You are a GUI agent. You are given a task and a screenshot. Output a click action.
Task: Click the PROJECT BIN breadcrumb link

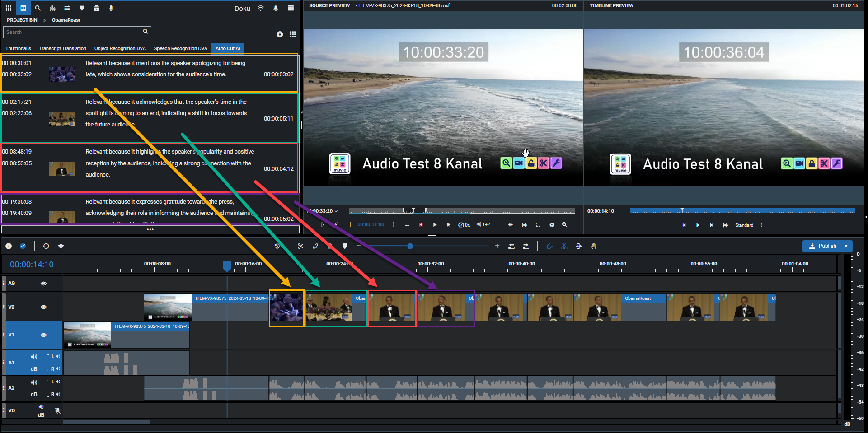click(x=22, y=20)
